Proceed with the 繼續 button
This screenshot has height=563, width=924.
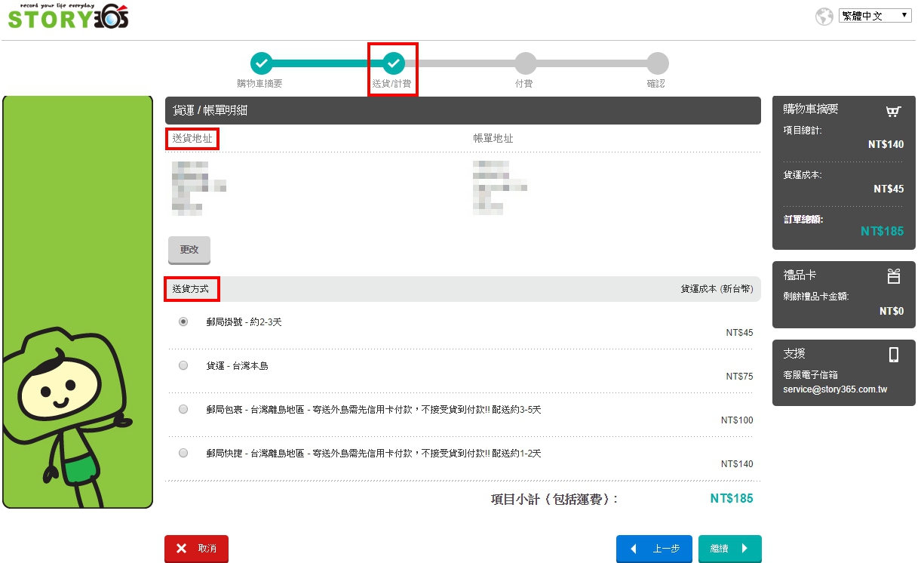[x=729, y=549]
